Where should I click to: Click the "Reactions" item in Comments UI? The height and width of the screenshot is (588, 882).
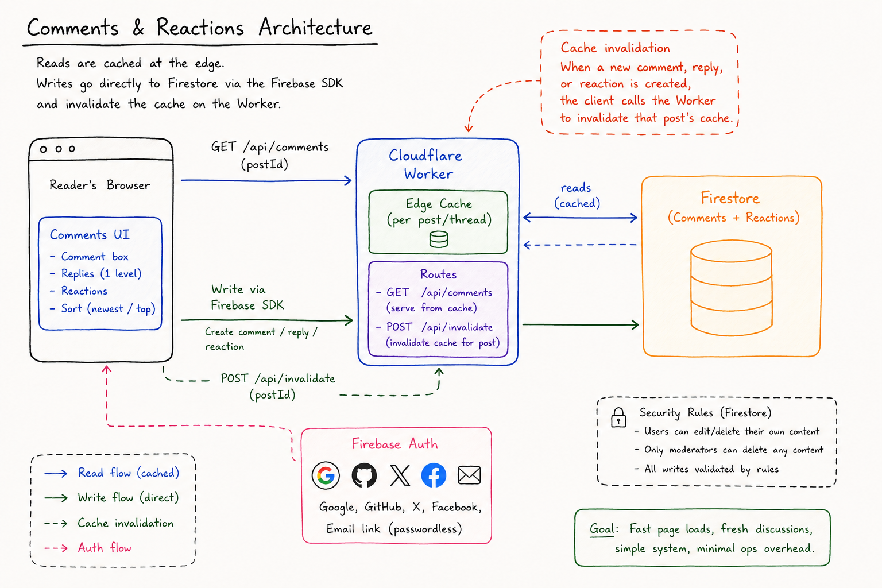[84, 291]
